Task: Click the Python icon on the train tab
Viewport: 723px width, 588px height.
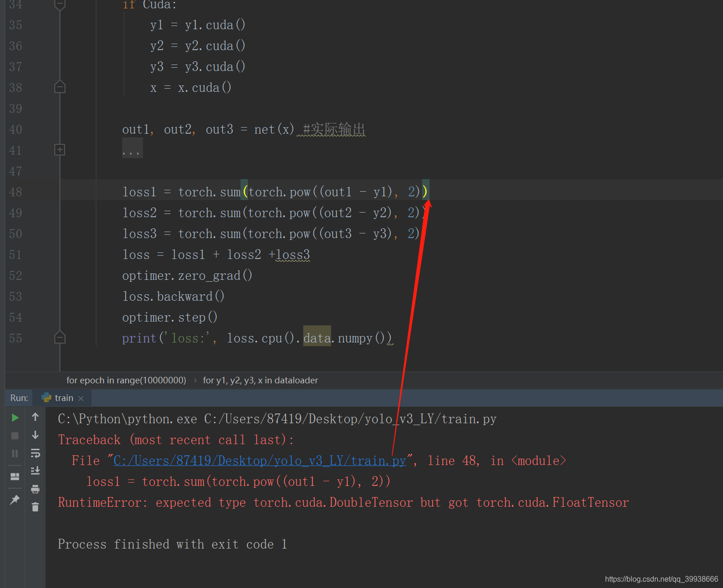Action: [x=46, y=398]
